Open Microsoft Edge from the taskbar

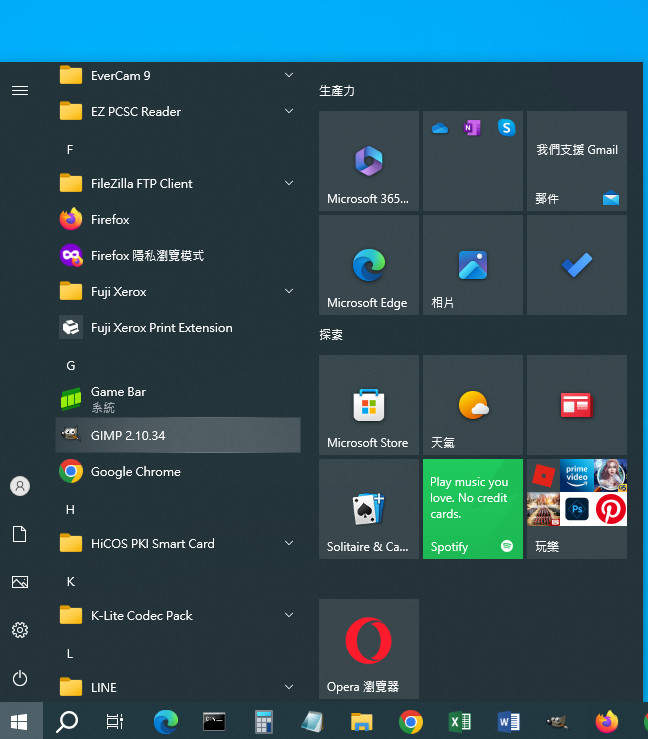point(165,721)
